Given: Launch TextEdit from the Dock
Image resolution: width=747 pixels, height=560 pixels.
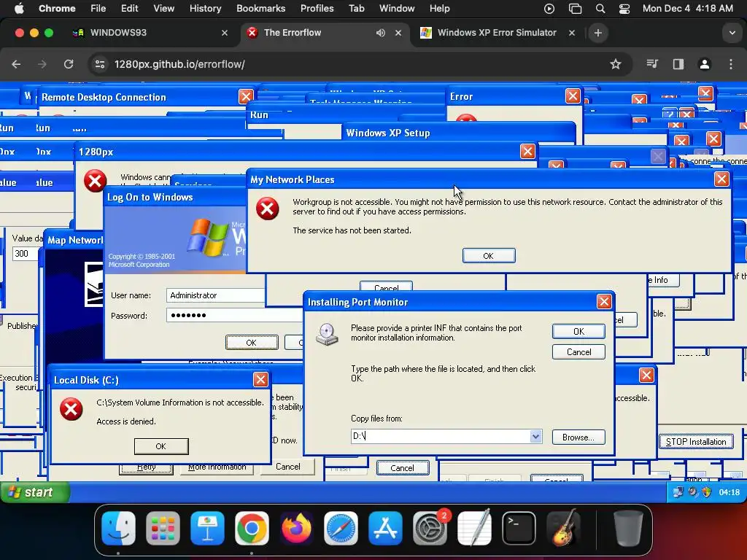Looking at the screenshot, I should (474, 528).
